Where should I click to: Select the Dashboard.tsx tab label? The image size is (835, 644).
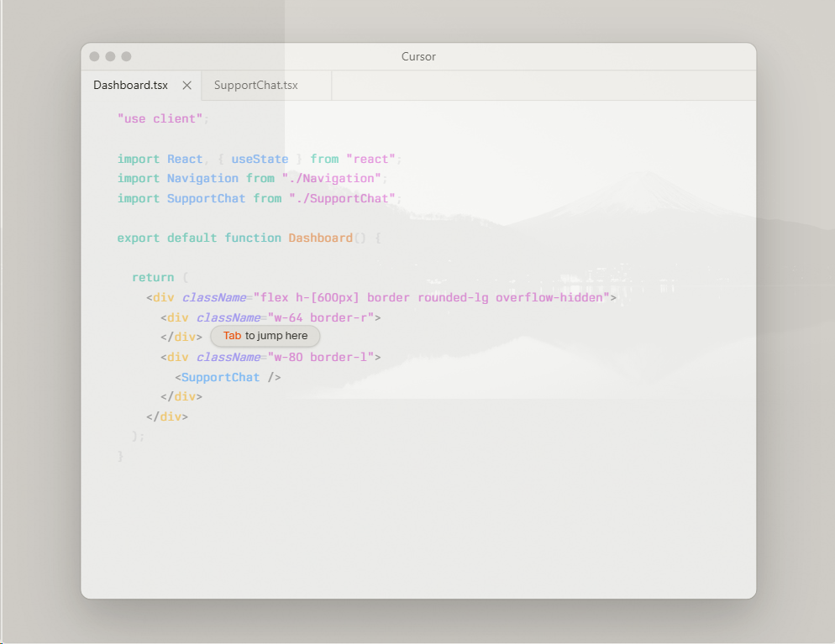pos(130,86)
